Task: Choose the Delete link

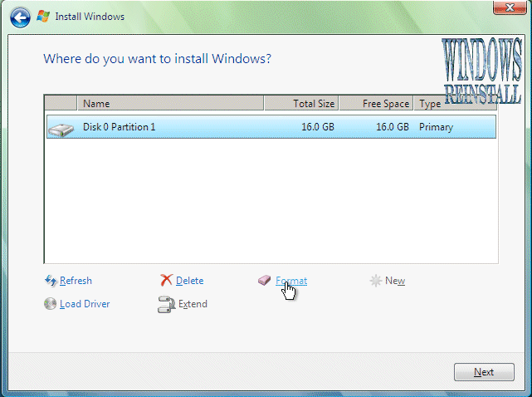Action: 189,281
